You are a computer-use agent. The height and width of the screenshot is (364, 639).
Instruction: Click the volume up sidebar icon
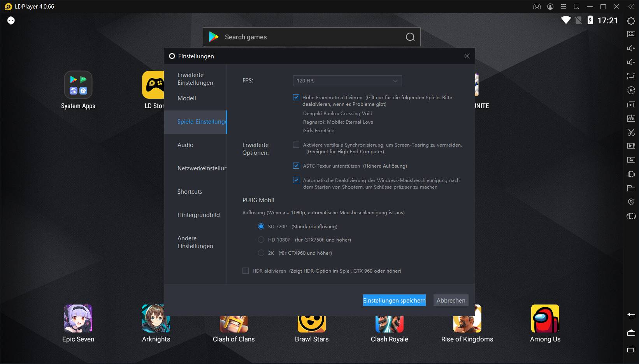pyautogui.click(x=631, y=48)
